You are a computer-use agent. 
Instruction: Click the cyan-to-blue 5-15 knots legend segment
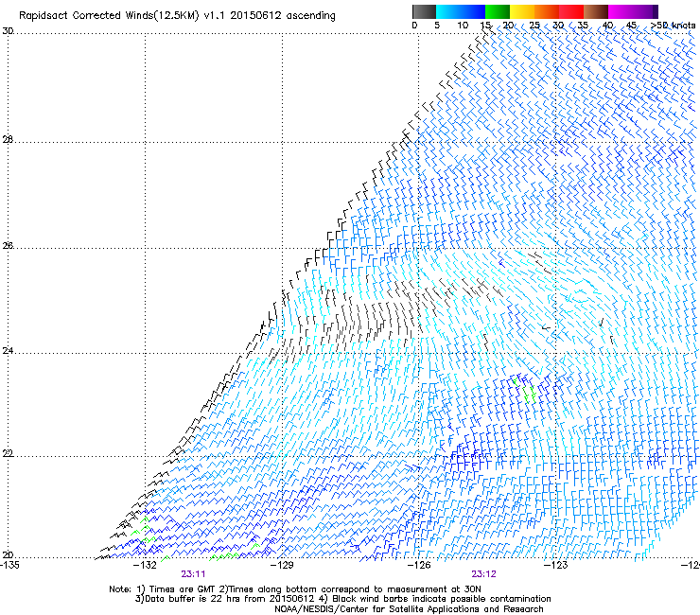[x=461, y=11]
